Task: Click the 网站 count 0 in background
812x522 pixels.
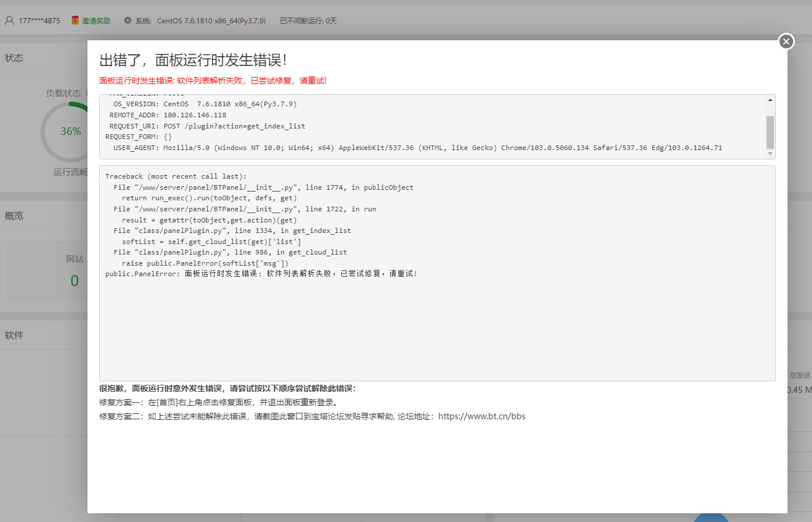Action: click(75, 281)
